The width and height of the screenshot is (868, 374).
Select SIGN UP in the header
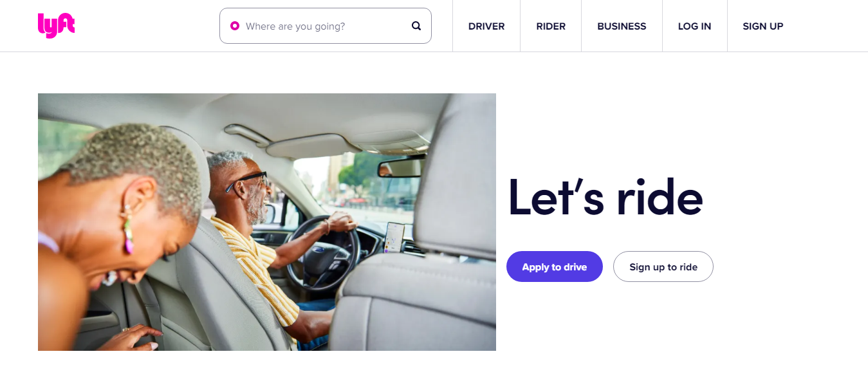[x=763, y=26]
